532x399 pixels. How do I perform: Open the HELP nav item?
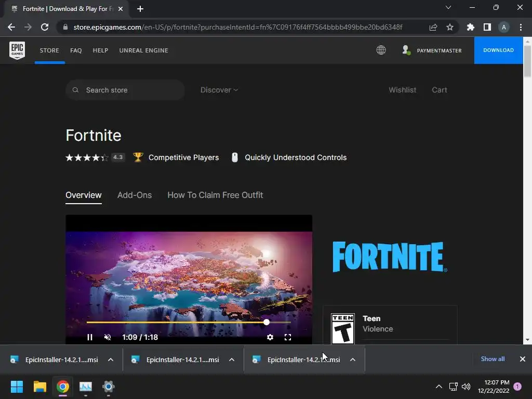pyautogui.click(x=100, y=50)
